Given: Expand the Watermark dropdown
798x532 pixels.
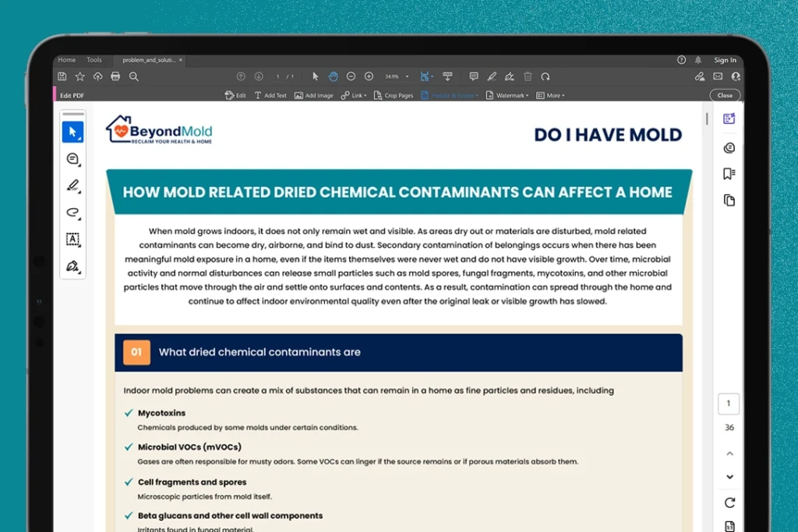Looking at the screenshot, I should point(507,95).
